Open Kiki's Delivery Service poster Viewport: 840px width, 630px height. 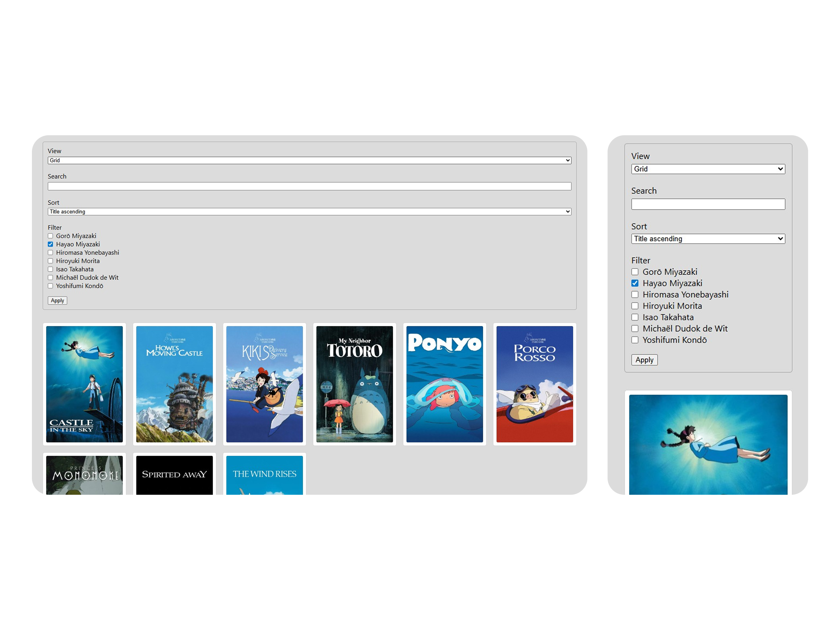click(264, 384)
